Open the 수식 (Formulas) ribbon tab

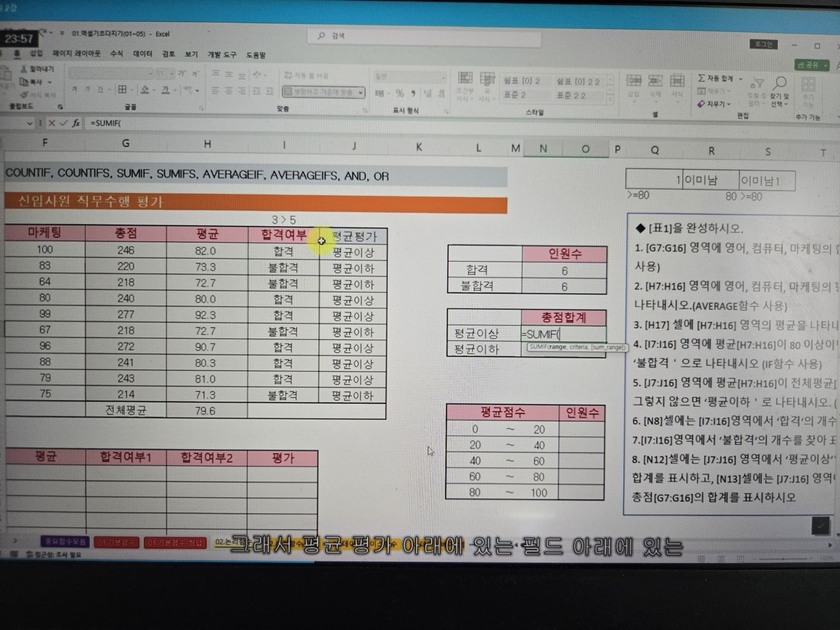click(116, 54)
